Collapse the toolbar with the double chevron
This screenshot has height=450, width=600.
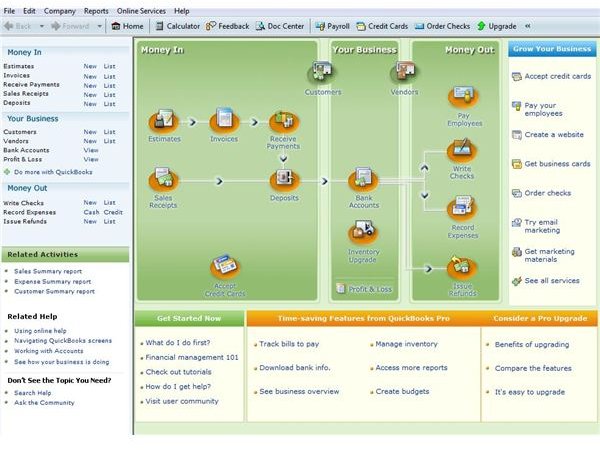tap(528, 26)
